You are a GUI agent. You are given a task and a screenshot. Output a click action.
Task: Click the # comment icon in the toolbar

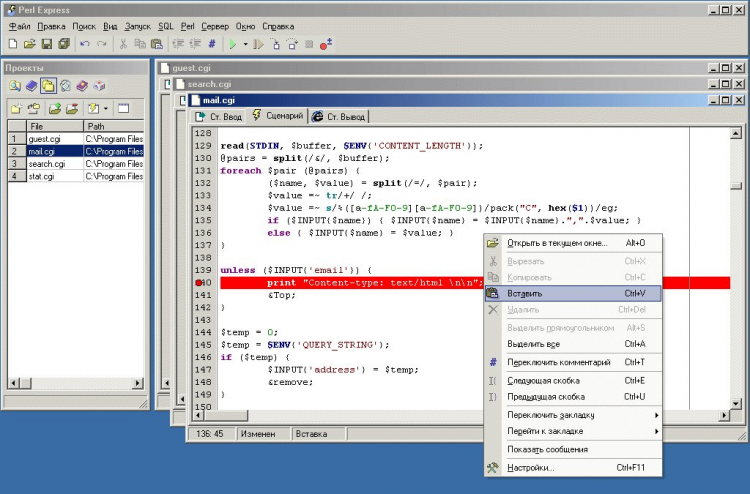click(x=211, y=44)
